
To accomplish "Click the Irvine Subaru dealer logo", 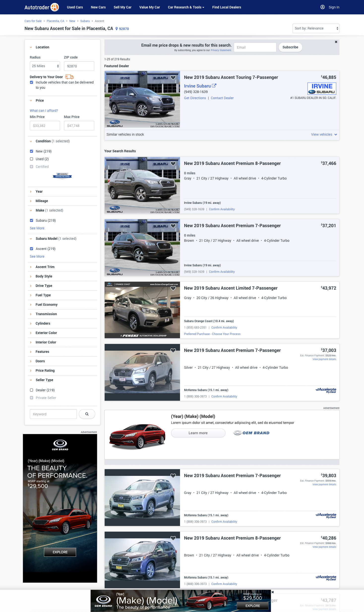I will [x=322, y=89].
